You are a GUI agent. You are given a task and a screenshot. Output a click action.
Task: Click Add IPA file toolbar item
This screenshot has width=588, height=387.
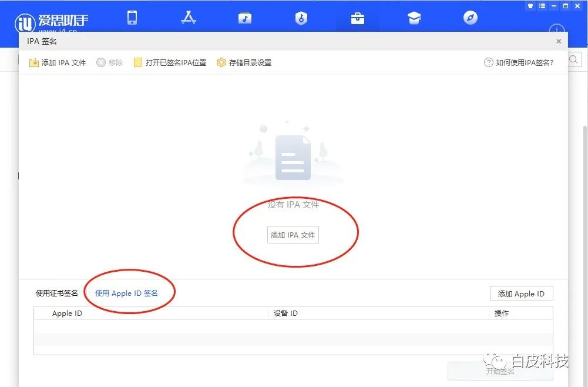tap(58, 63)
